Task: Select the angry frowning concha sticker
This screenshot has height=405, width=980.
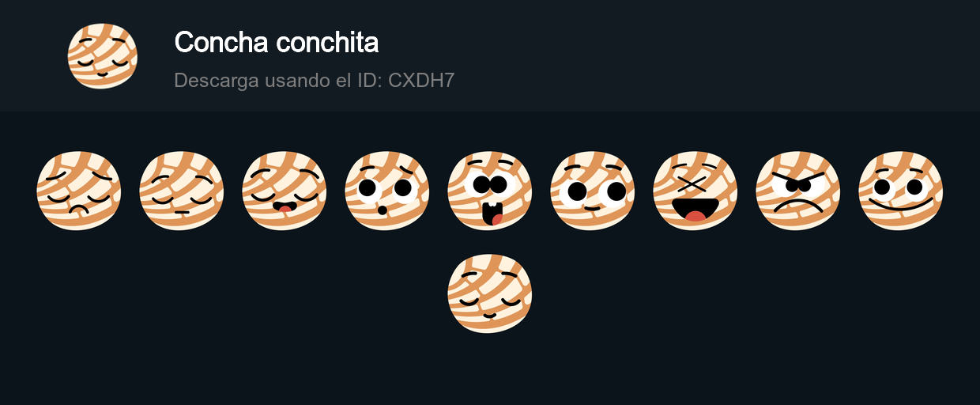Action: click(798, 191)
